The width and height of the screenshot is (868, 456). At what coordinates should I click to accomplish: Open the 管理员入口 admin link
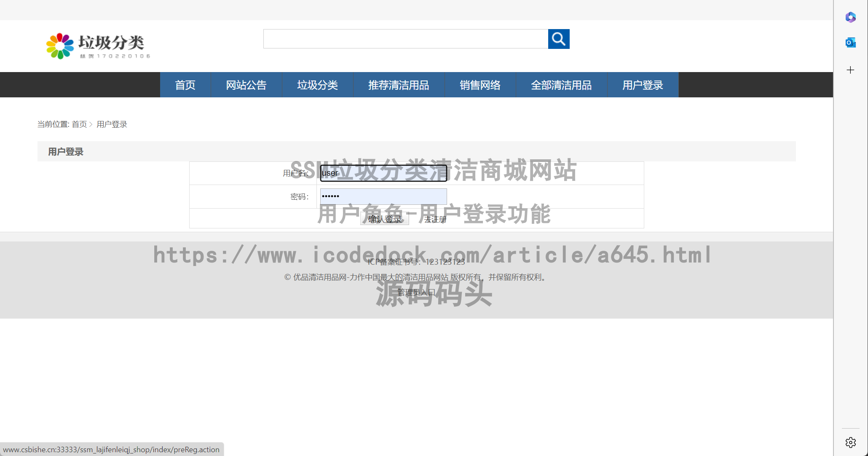click(416, 292)
